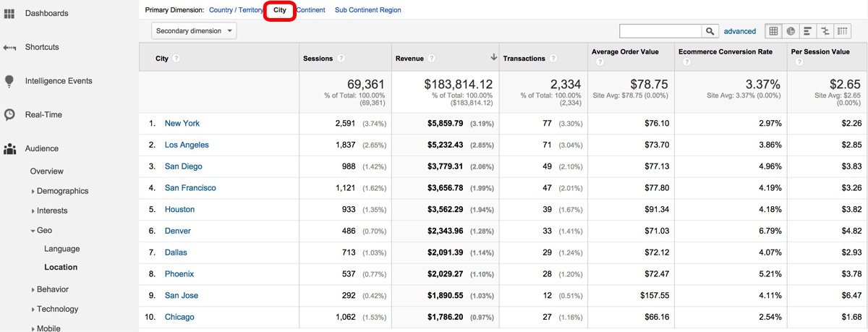
Task: Expand the Technology section
Action: [x=57, y=309]
